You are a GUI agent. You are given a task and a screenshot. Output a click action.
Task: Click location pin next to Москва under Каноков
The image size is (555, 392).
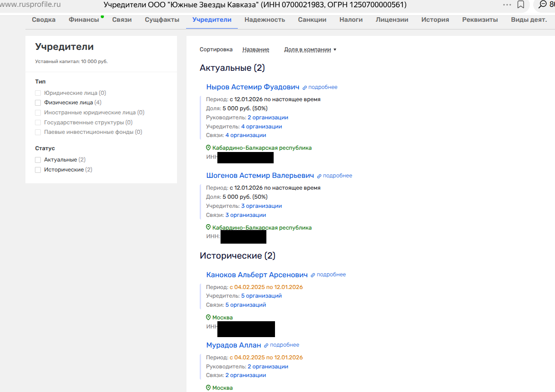(208, 318)
